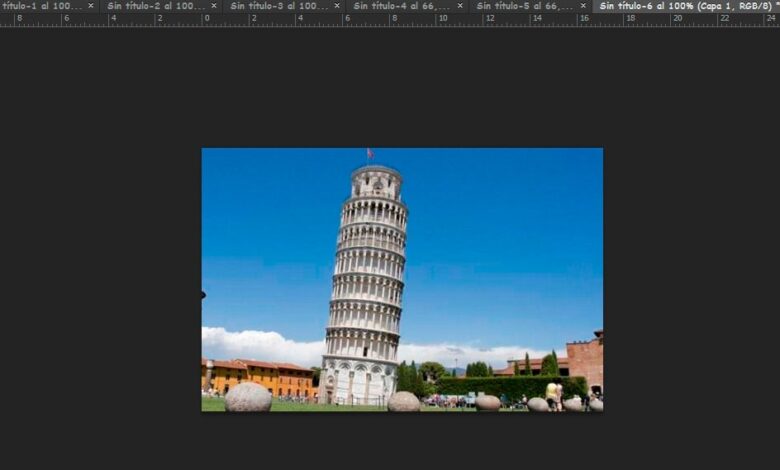Select the Sin título-6 (Capa 1, RGB/8) tab

point(685,6)
